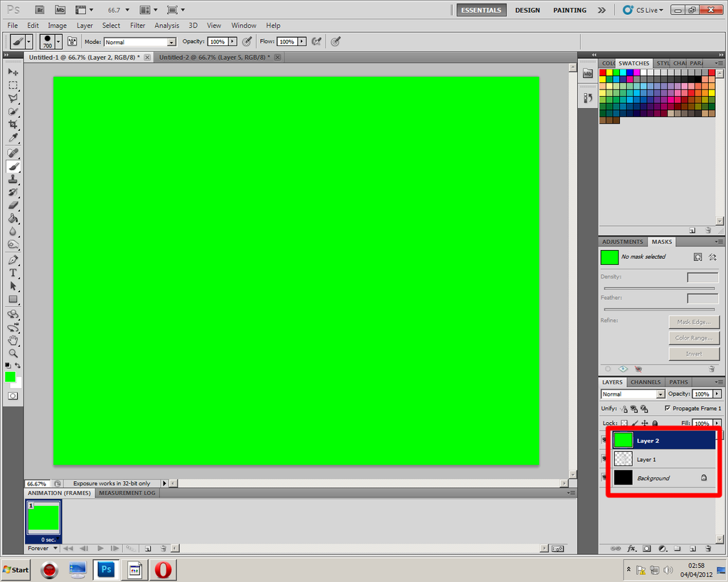Click the Windows Start button
Viewport: 728px width, 582px height.
coord(16,570)
